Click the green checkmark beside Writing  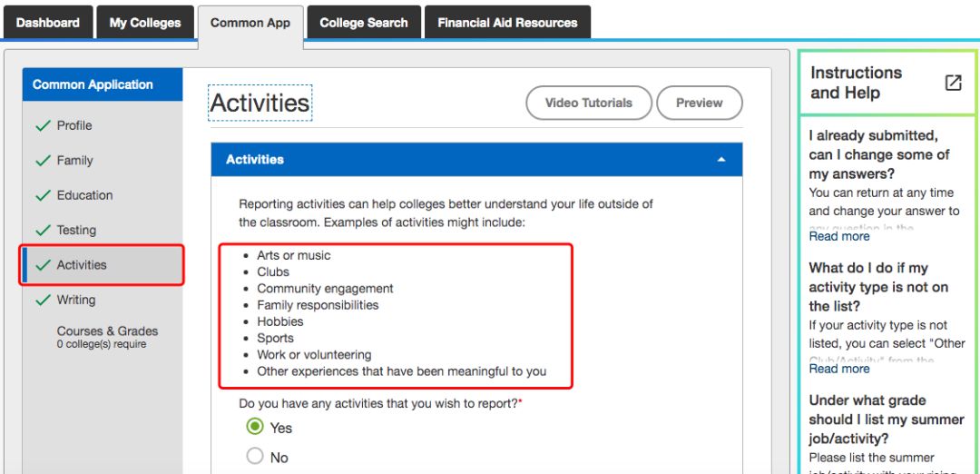coord(44,301)
